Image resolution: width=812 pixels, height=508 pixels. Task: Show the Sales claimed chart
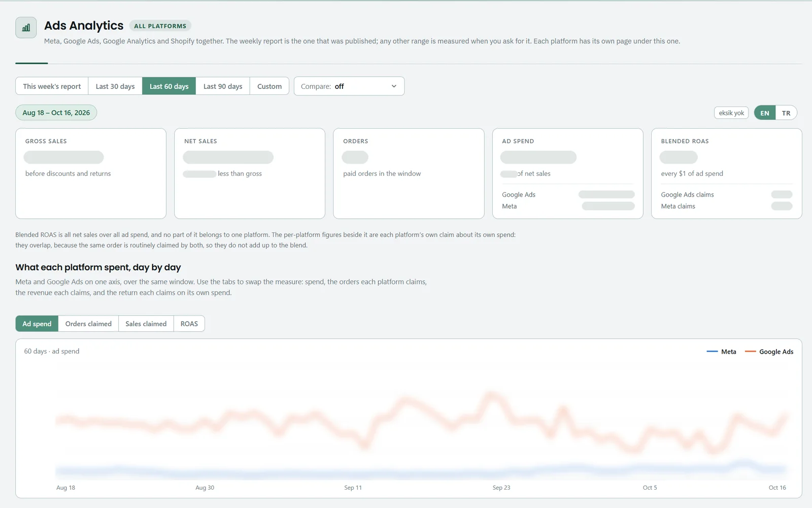pyautogui.click(x=146, y=324)
